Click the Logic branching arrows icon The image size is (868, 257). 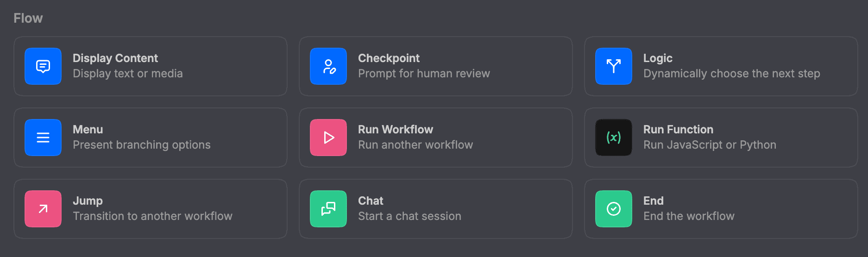(x=614, y=66)
